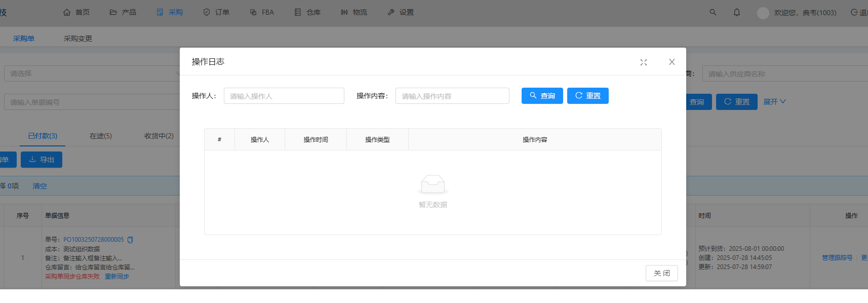Switch to the 采购变更 tab
Image resolution: width=868 pixels, height=303 pixels.
pyautogui.click(x=78, y=39)
